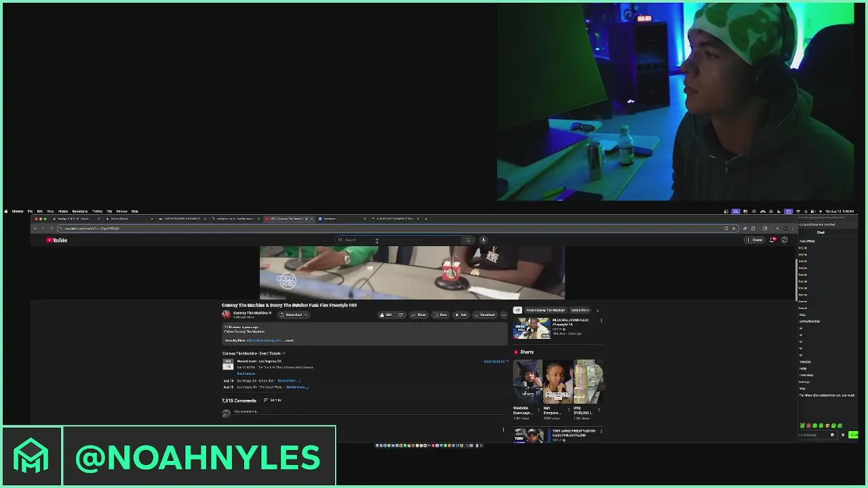Open the Chrome app menu

click(x=18, y=211)
